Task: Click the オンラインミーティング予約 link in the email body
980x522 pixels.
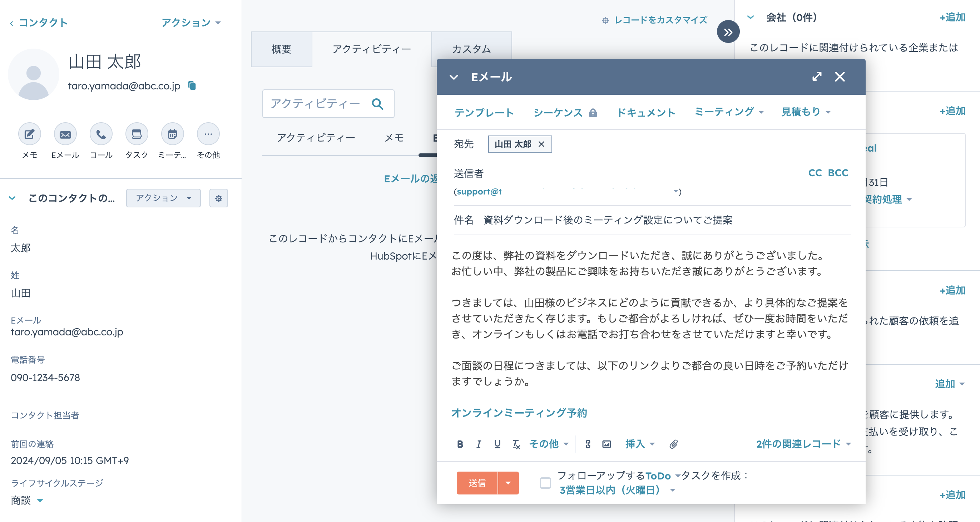Action: tap(519, 413)
